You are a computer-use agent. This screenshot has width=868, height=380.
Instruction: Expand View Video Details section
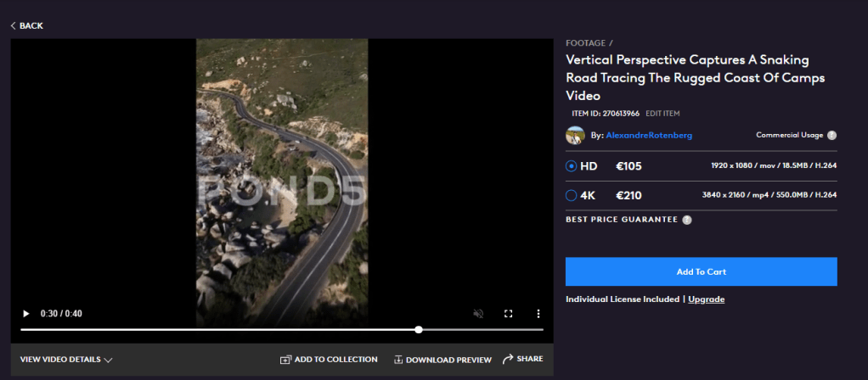(x=66, y=360)
